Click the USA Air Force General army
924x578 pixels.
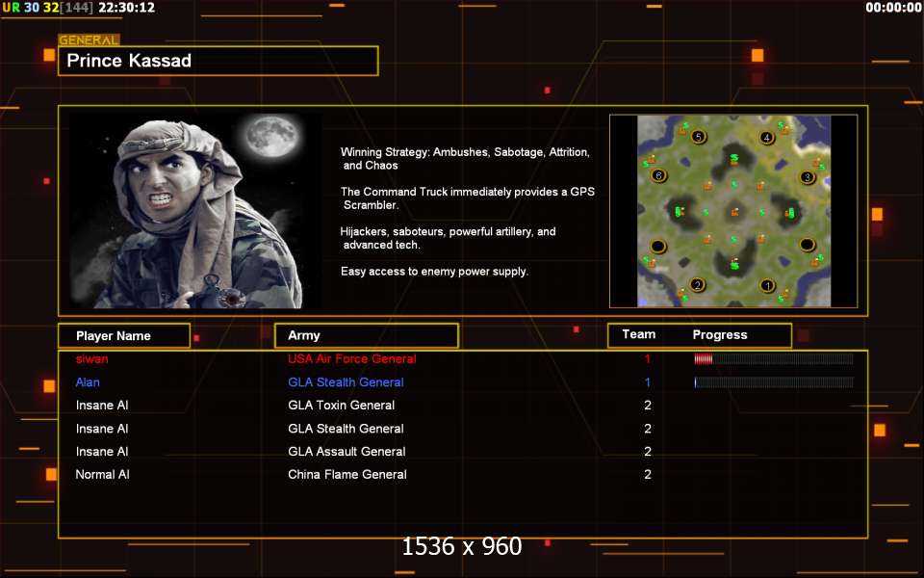pyautogui.click(x=352, y=359)
